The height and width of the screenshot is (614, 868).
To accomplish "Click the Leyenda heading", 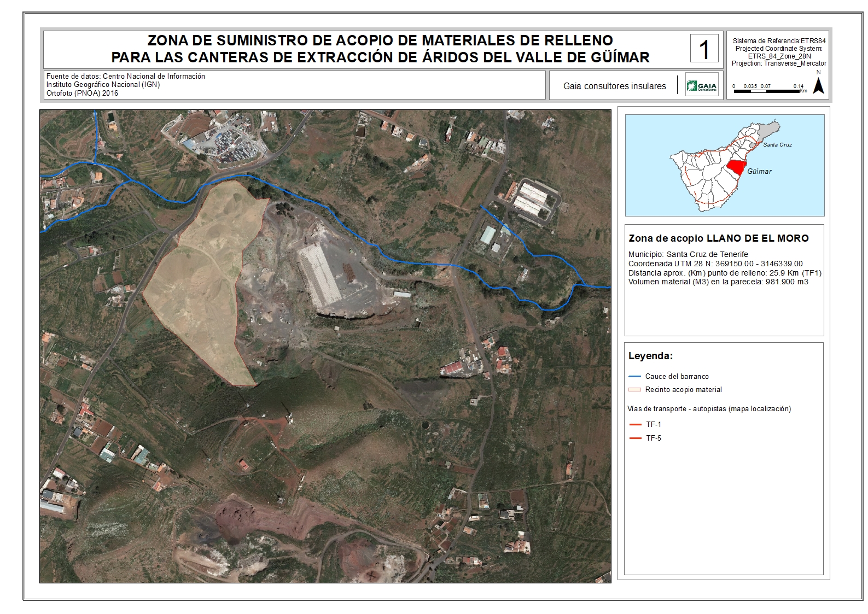I will tap(650, 356).
